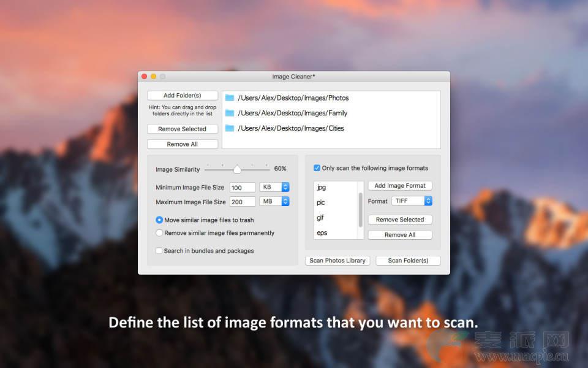Click the Minimum Image File Size field

click(242, 188)
